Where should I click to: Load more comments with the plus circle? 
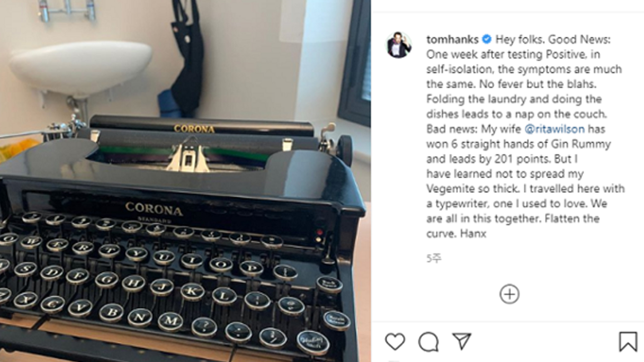click(509, 294)
